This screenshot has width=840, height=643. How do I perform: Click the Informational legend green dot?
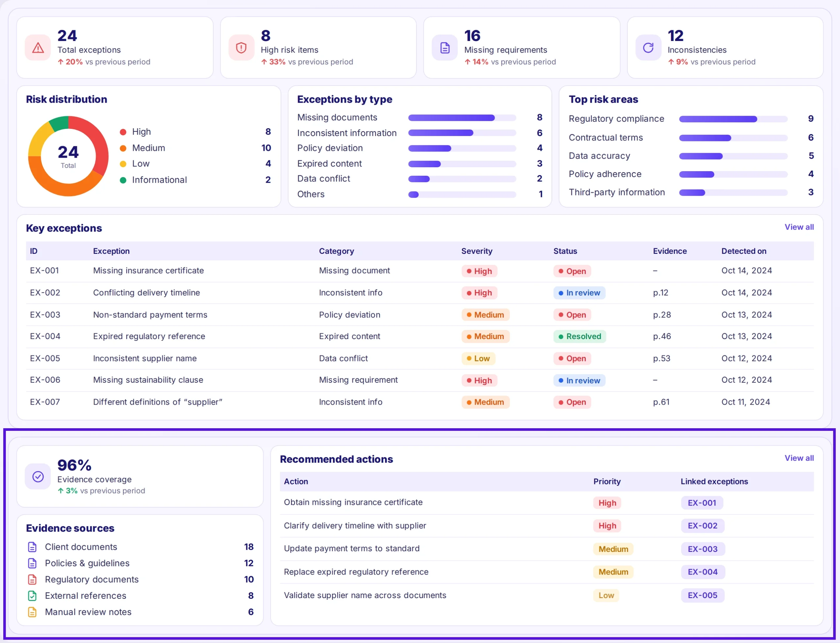123,180
